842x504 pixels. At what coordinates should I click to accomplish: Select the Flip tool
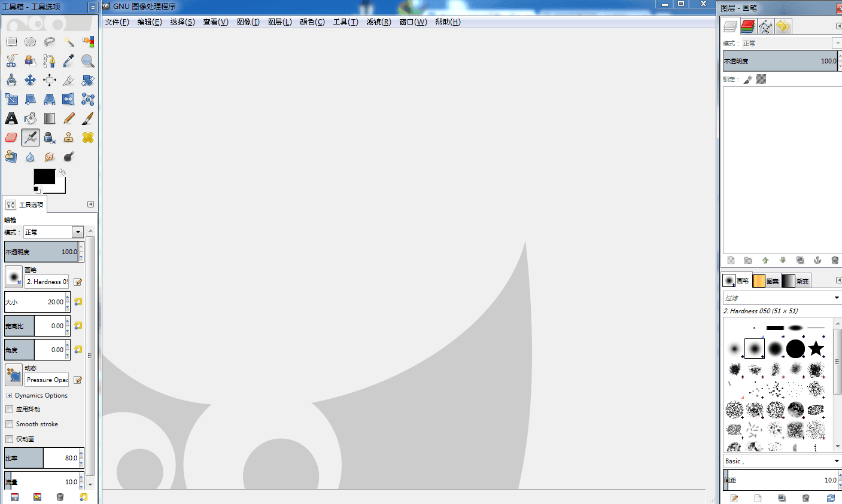69,99
